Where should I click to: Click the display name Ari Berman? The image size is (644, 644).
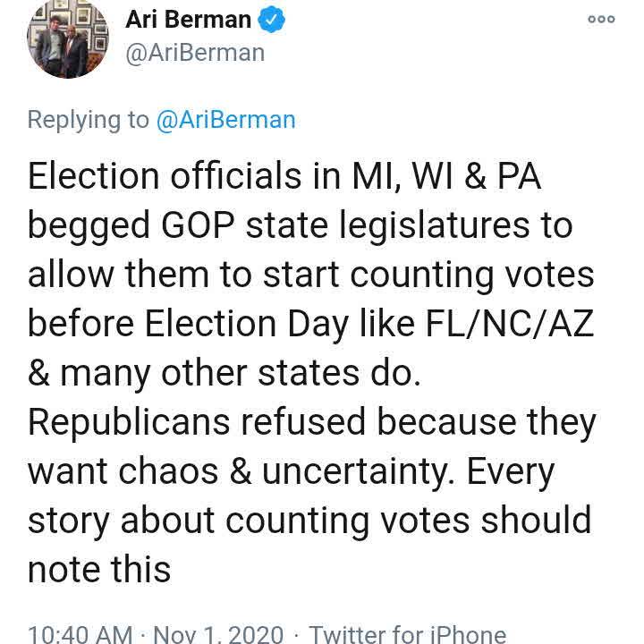(188, 20)
